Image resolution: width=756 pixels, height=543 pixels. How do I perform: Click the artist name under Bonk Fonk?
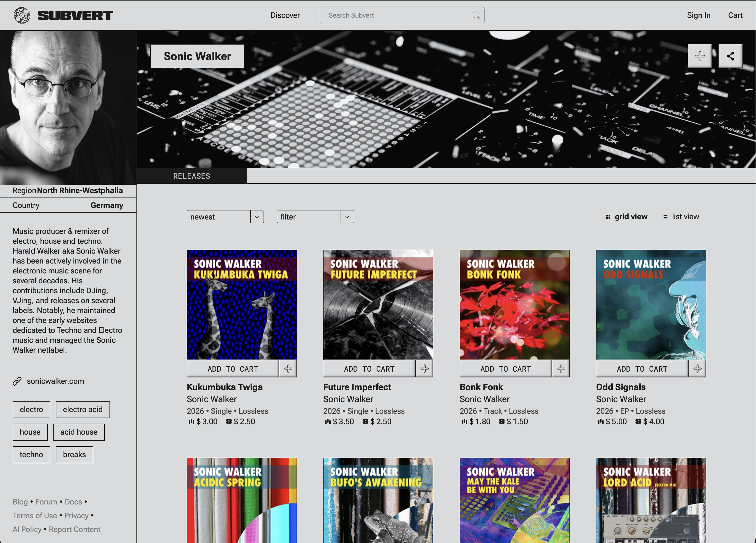coord(485,399)
